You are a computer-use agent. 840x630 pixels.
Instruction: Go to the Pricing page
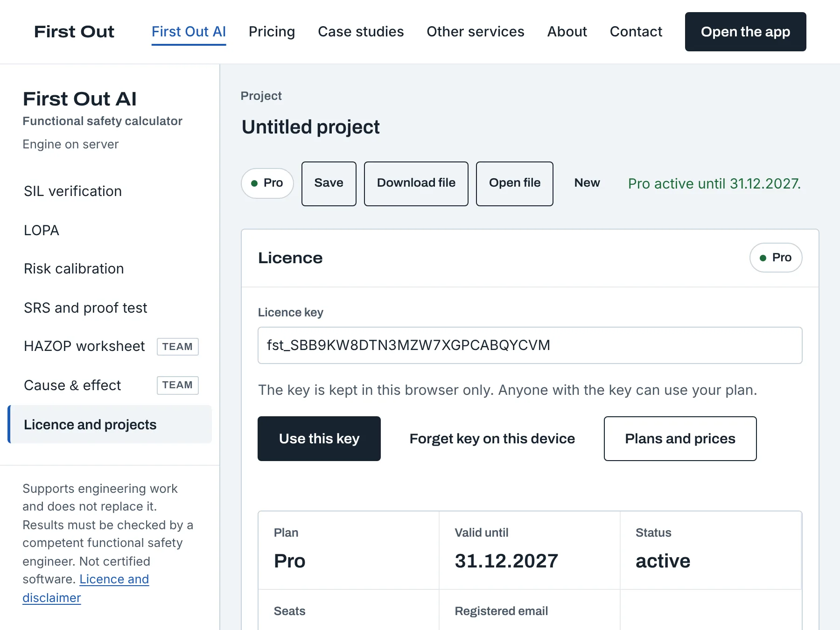pyautogui.click(x=272, y=32)
